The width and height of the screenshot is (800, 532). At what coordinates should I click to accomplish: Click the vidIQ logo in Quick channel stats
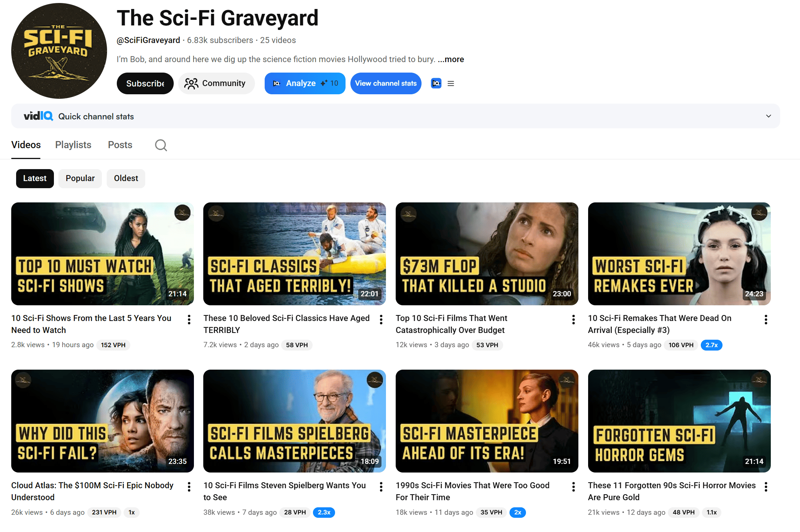pos(39,116)
